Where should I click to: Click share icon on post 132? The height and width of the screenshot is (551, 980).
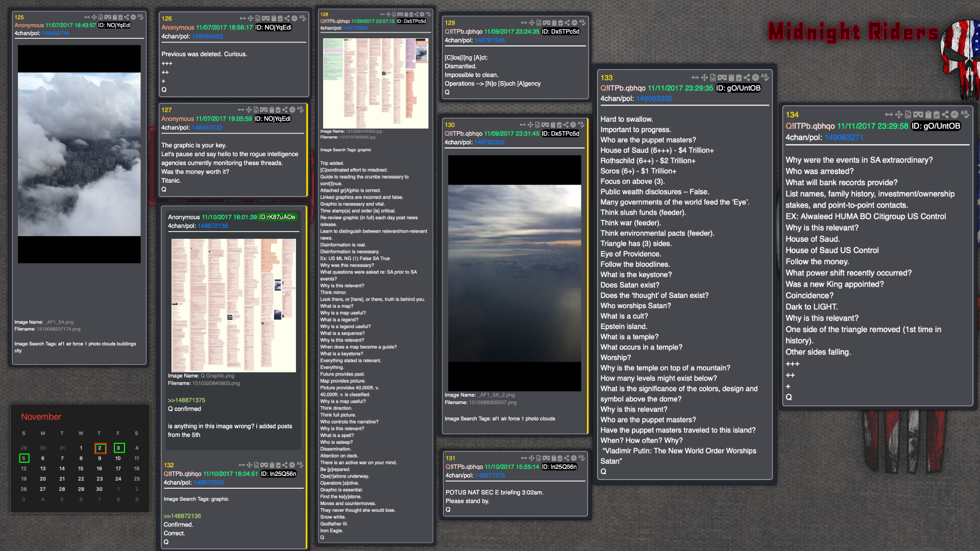(285, 465)
